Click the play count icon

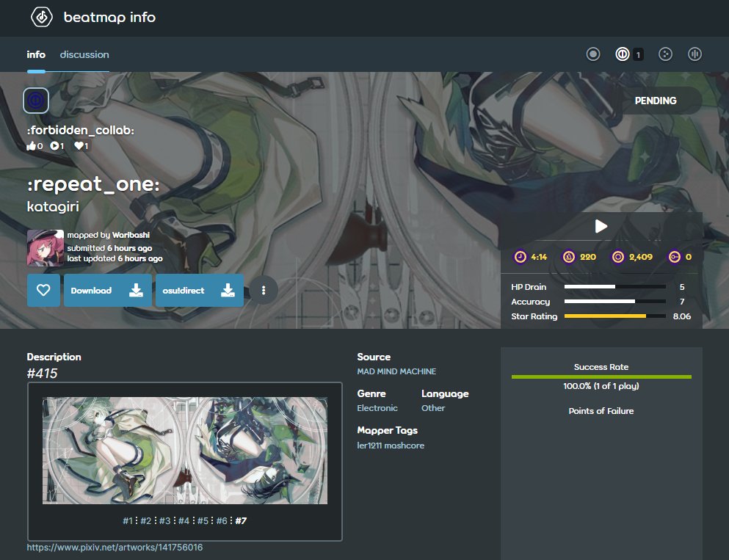coord(54,146)
